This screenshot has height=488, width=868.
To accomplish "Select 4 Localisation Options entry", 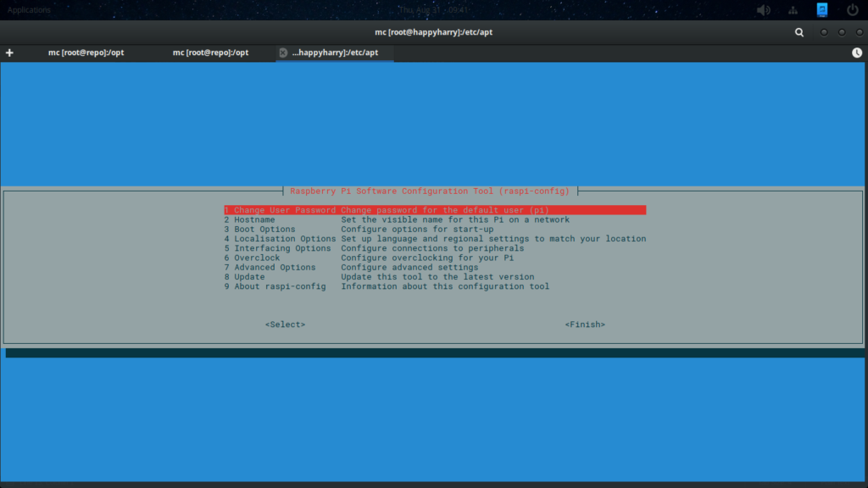I will [x=435, y=239].
